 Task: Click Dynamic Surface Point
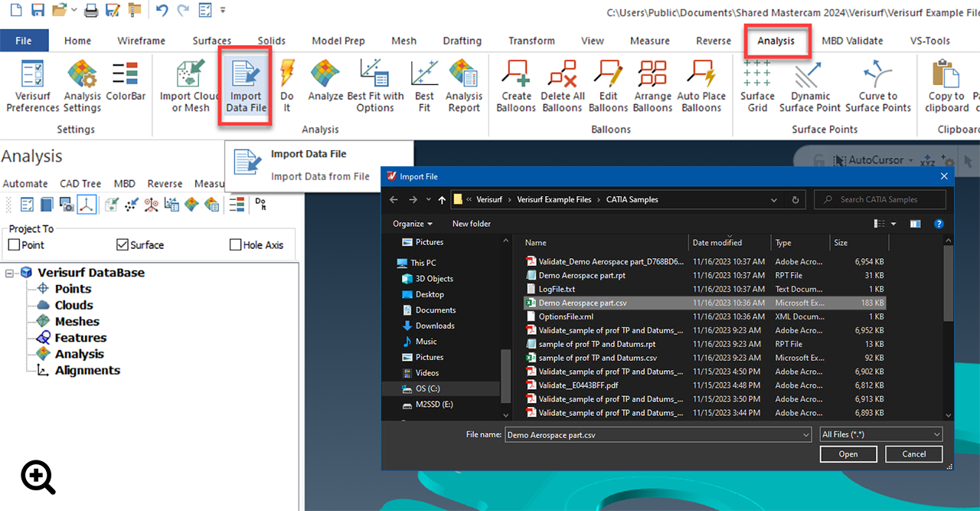[810, 85]
